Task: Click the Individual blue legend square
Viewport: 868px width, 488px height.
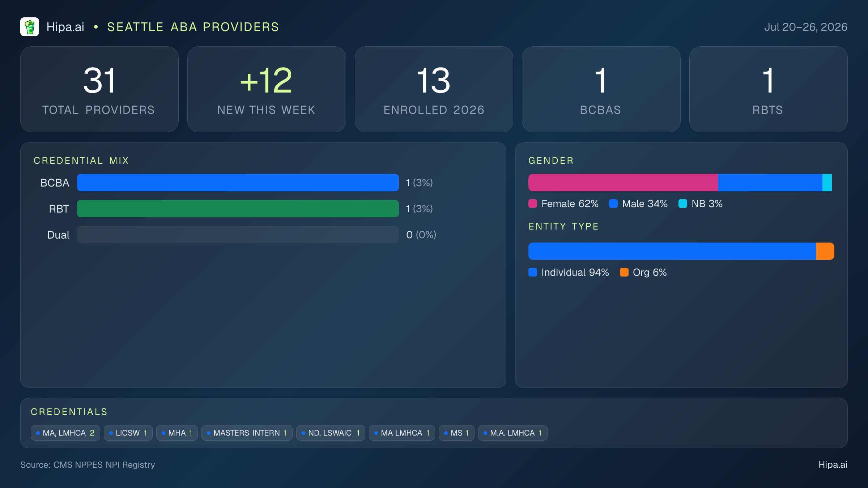Action: tap(533, 272)
